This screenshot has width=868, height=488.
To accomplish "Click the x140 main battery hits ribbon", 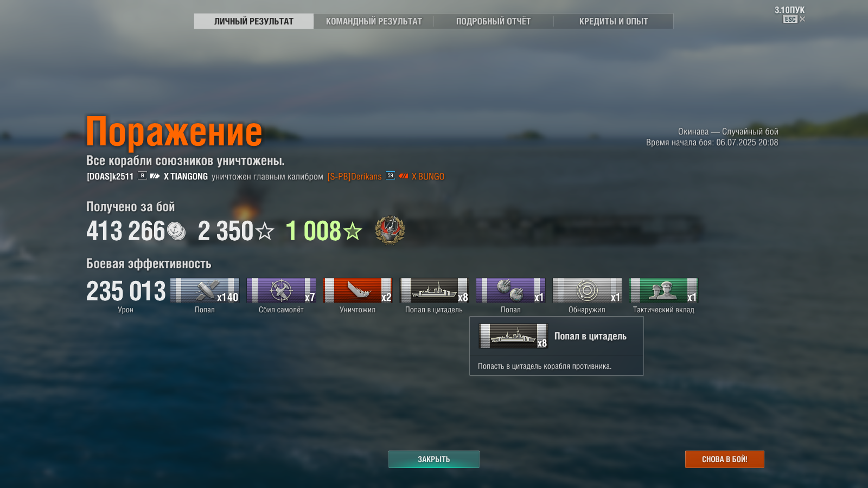I will (x=205, y=291).
